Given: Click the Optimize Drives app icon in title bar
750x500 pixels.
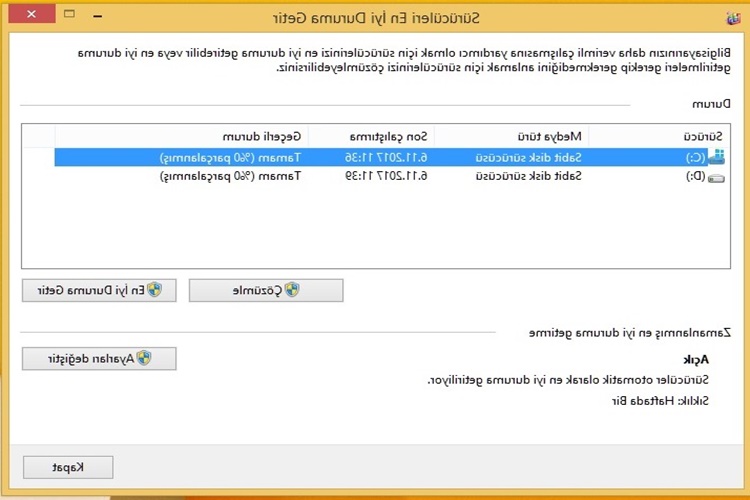Looking at the screenshot, I should tap(733, 18).
